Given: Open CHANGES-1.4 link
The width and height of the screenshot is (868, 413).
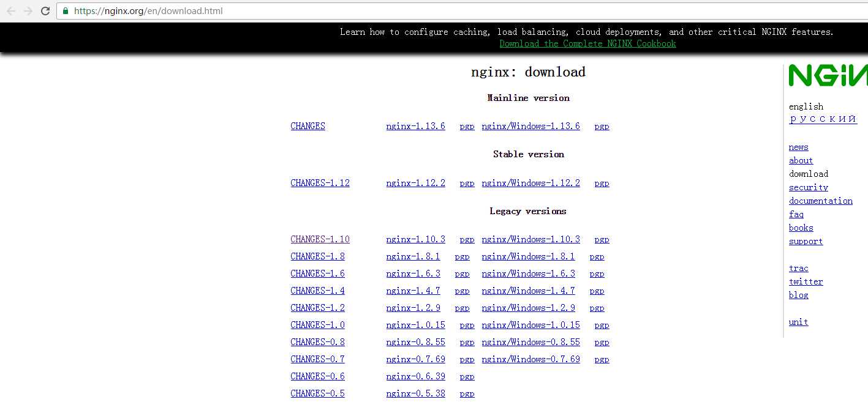Looking at the screenshot, I should coord(317,291).
